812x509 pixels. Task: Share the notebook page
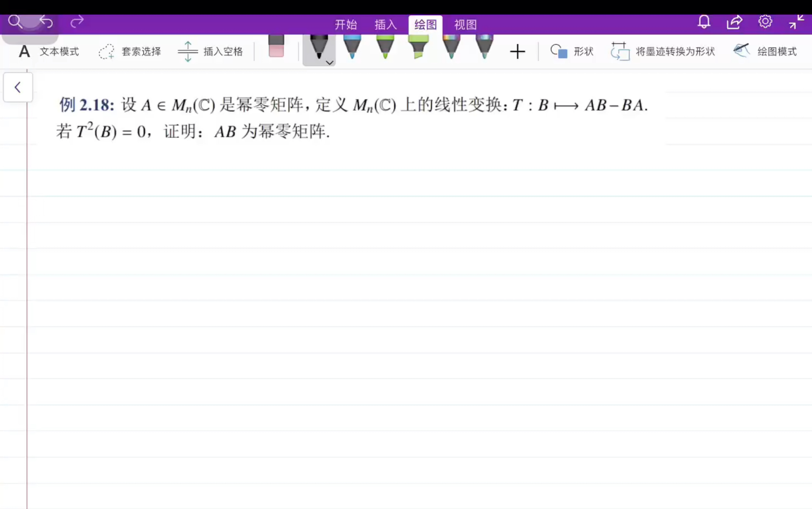click(x=734, y=22)
